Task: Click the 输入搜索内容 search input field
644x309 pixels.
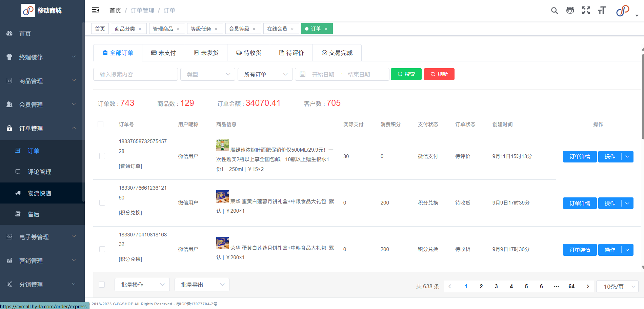Action: [136, 74]
